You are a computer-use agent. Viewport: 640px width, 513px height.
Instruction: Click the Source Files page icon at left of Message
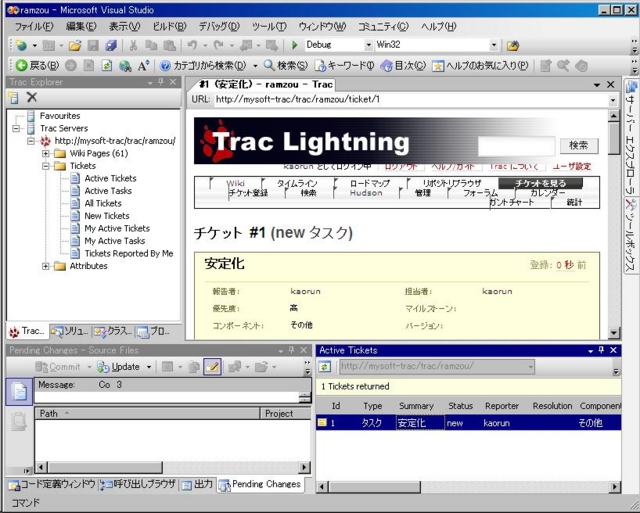[19, 392]
